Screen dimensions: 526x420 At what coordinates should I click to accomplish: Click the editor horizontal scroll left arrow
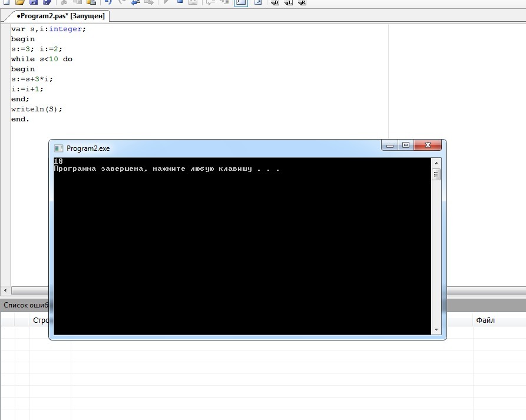pos(5,290)
